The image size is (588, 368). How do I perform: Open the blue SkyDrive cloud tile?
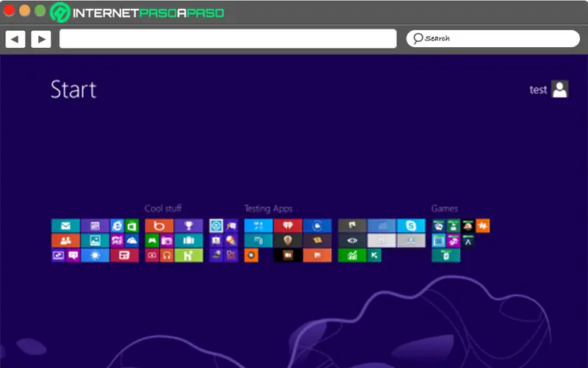coord(132,241)
